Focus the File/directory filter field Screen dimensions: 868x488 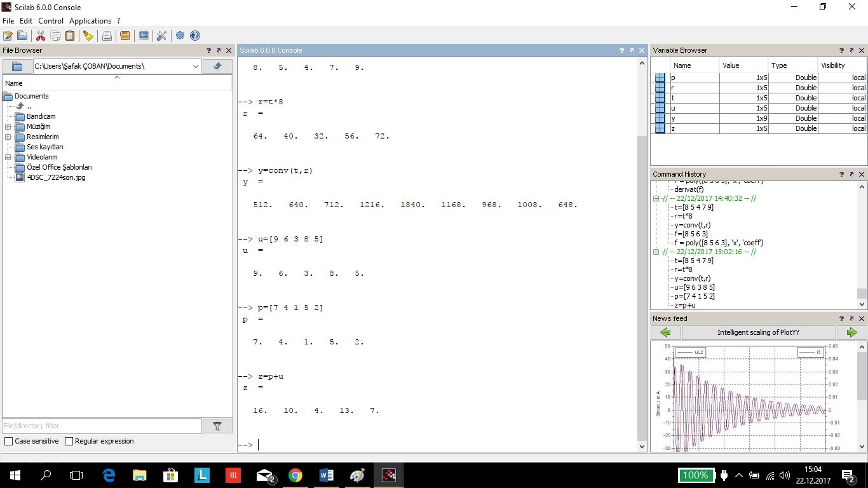coord(102,426)
